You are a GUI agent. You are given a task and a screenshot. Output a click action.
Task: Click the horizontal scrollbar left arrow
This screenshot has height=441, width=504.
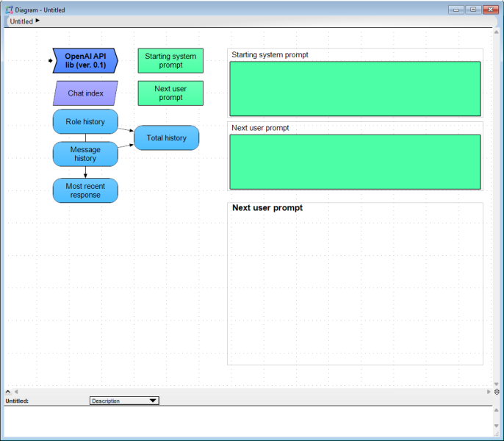pyautogui.click(x=16, y=392)
